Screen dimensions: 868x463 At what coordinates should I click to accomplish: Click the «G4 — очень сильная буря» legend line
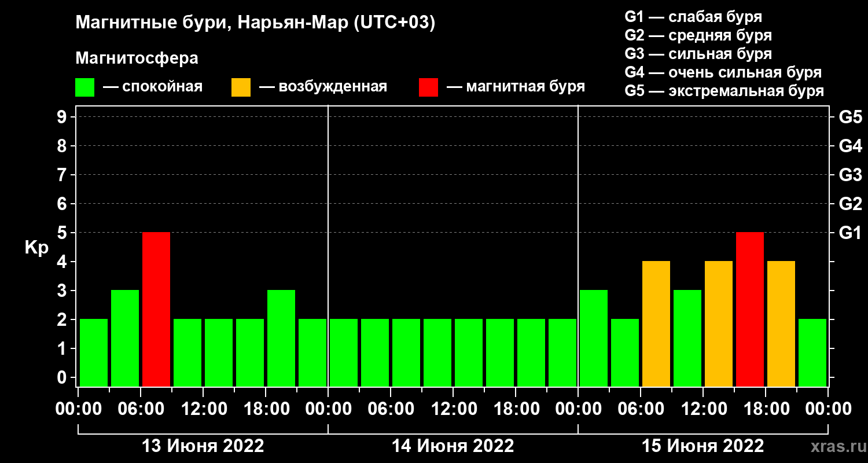(723, 73)
